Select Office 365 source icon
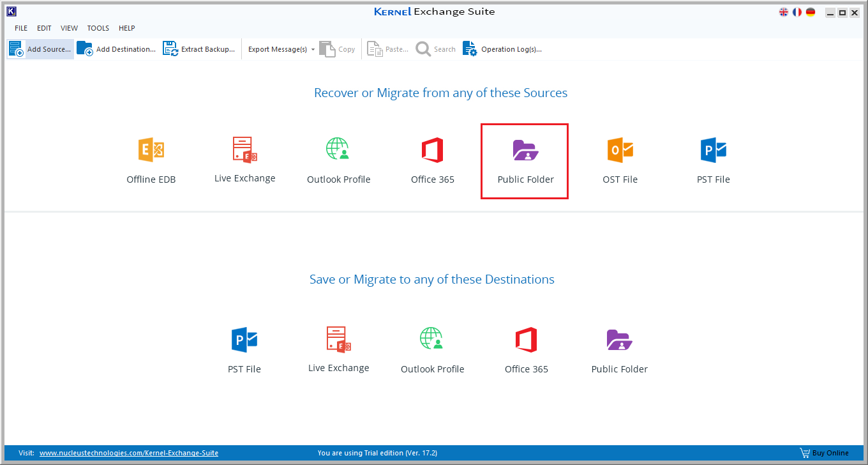868x465 pixels. [x=433, y=161]
